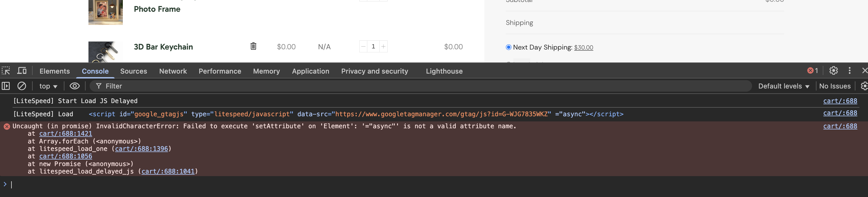Viewport: 868px width, 197px height.
Task: Increase 3D Bar Keychain quantity
Action: click(x=383, y=46)
